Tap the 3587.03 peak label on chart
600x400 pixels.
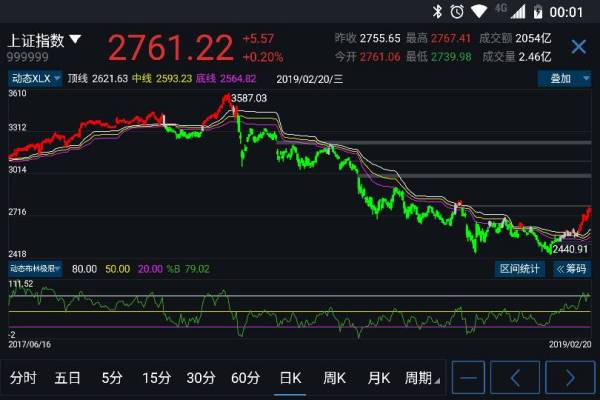pyautogui.click(x=249, y=98)
